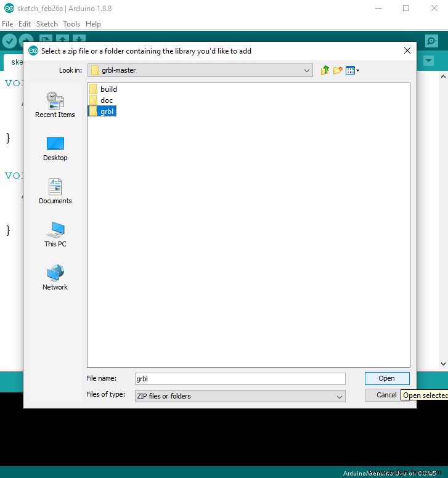Viewport: 448px width, 478px height.
Task: Create a new folder using toolbar icon
Action: pos(338,70)
